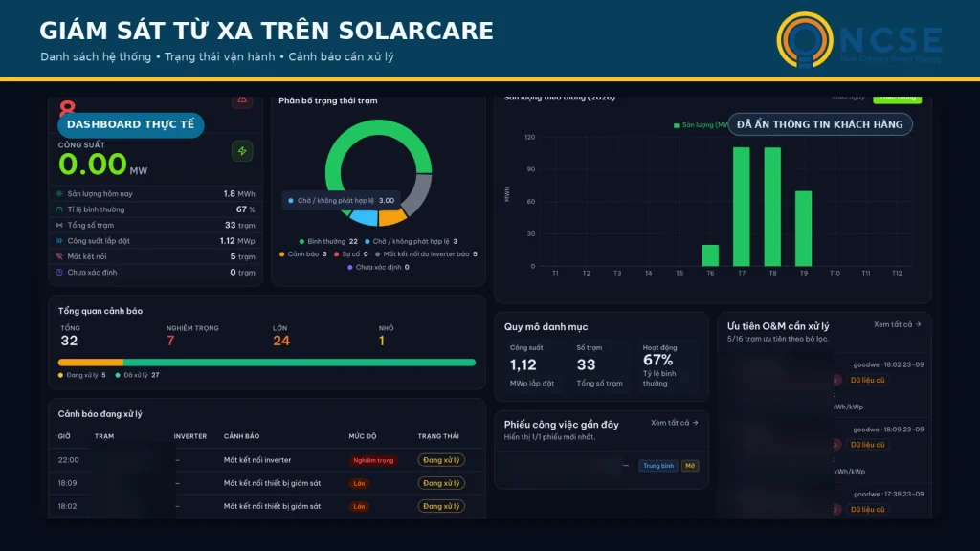Viewport: 980px width, 551px height.
Task: Click Đang xử lý badge in 22:00 row
Action: [441, 460]
